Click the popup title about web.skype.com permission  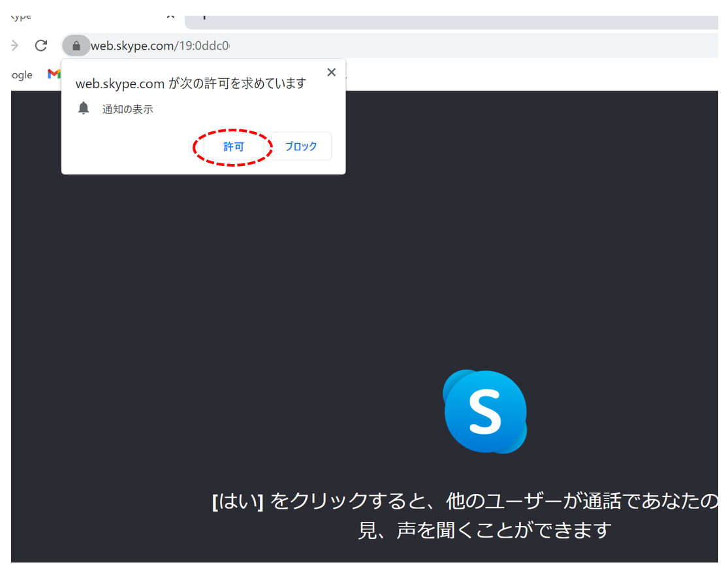191,84
